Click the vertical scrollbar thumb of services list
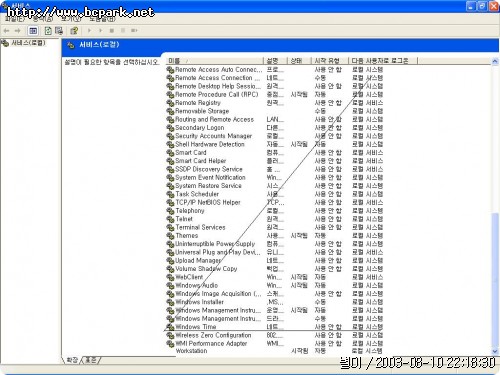The width and height of the screenshot is (500, 375). point(495,279)
